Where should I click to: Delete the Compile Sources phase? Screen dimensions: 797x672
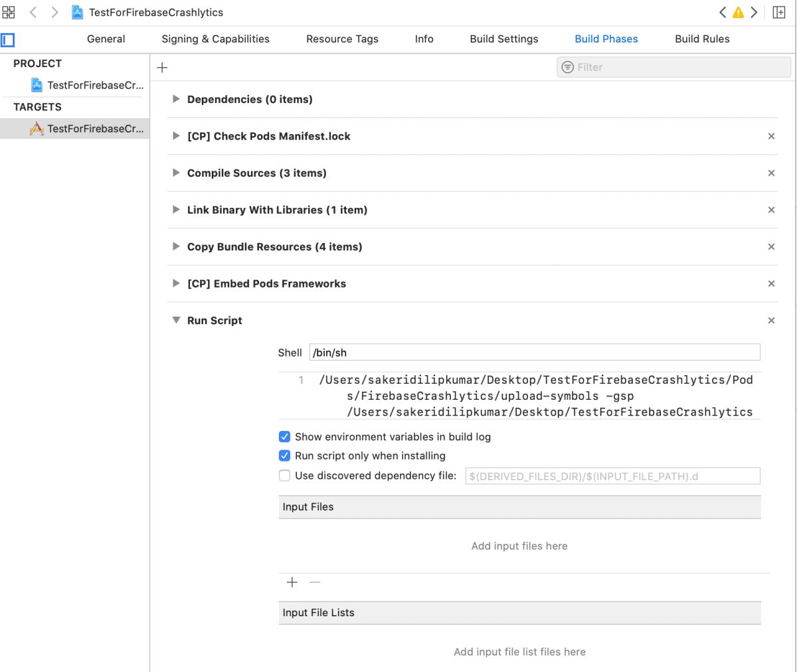click(771, 173)
